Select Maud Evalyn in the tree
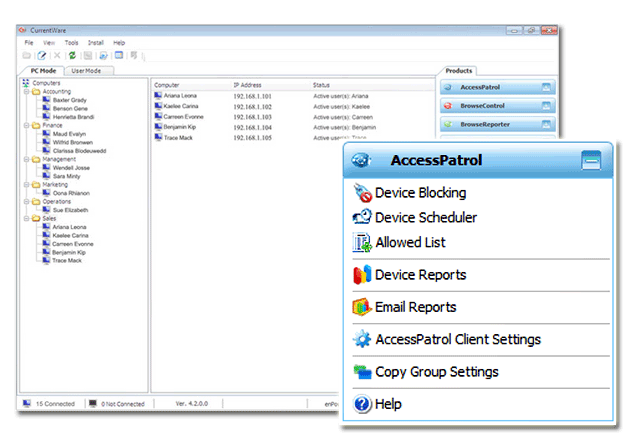Viewport: 640px width, 440px height. [x=69, y=134]
